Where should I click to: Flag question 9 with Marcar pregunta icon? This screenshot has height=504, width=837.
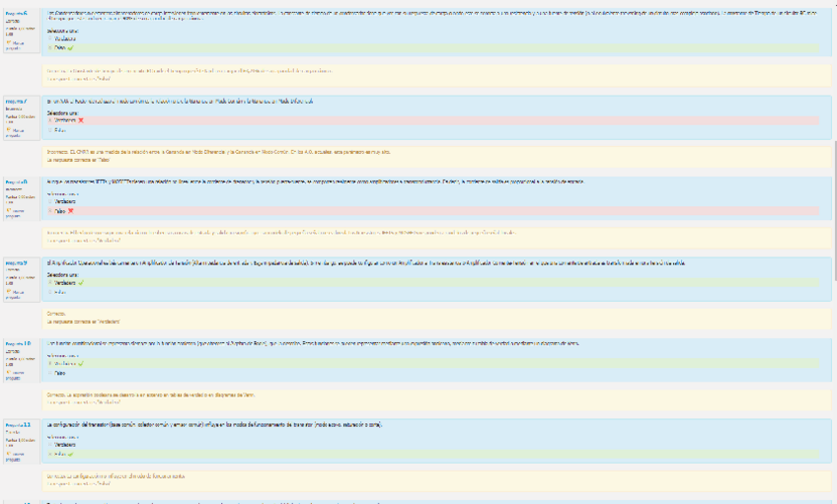[8, 292]
